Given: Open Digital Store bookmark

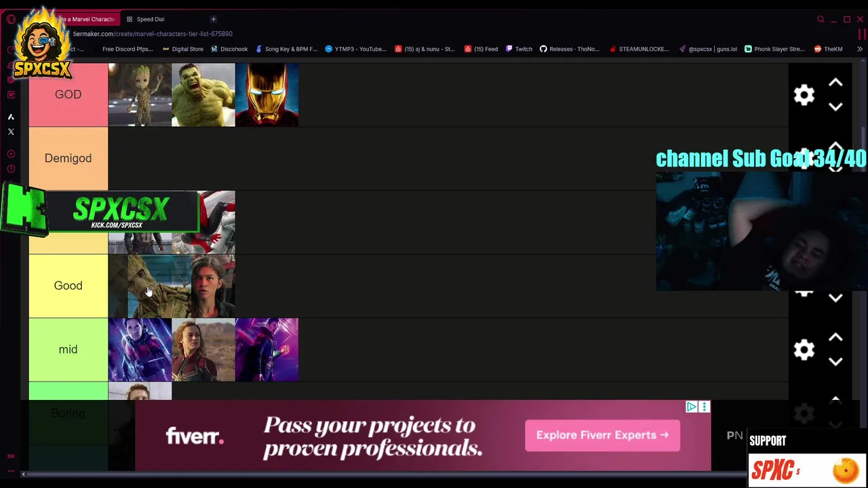Looking at the screenshot, I should (x=182, y=49).
